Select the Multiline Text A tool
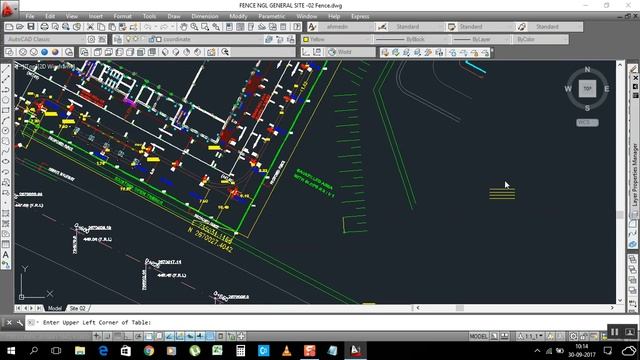This screenshot has height=360, width=640. pyautogui.click(x=6, y=254)
